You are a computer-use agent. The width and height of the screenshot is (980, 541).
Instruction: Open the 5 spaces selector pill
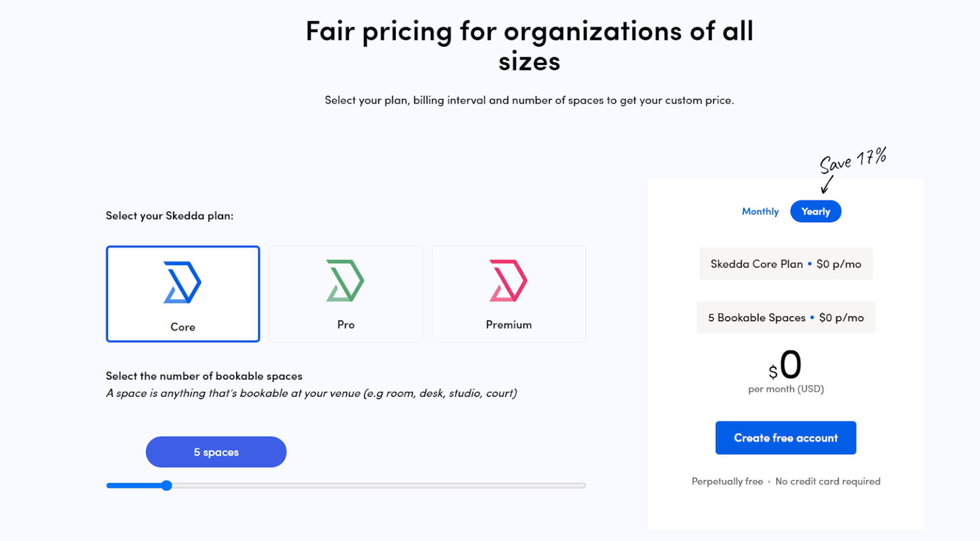pos(216,452)
